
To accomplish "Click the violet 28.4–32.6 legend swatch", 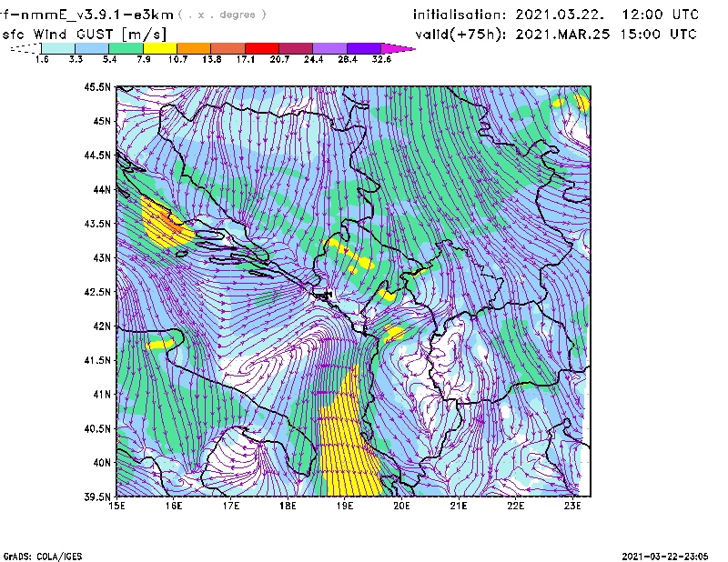I will 364,48.
